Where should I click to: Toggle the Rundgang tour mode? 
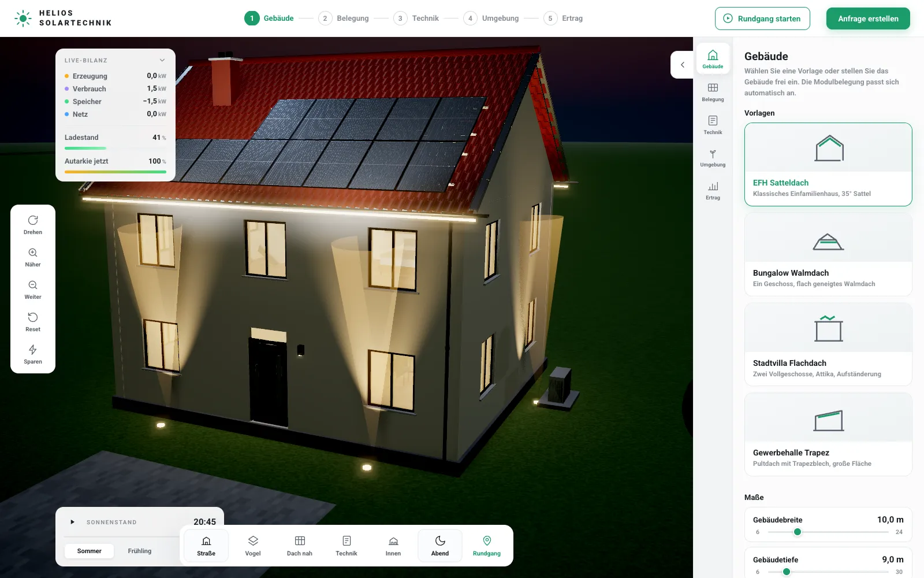click(x=487, y=546)
